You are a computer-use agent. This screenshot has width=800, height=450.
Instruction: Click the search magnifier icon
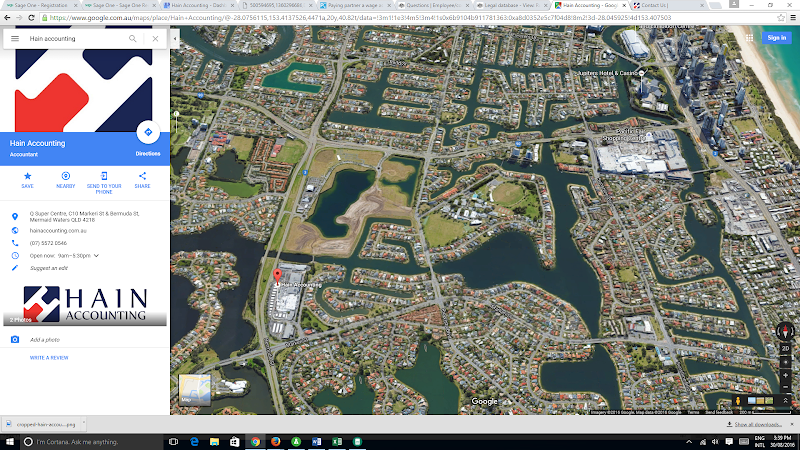[132, 39]
